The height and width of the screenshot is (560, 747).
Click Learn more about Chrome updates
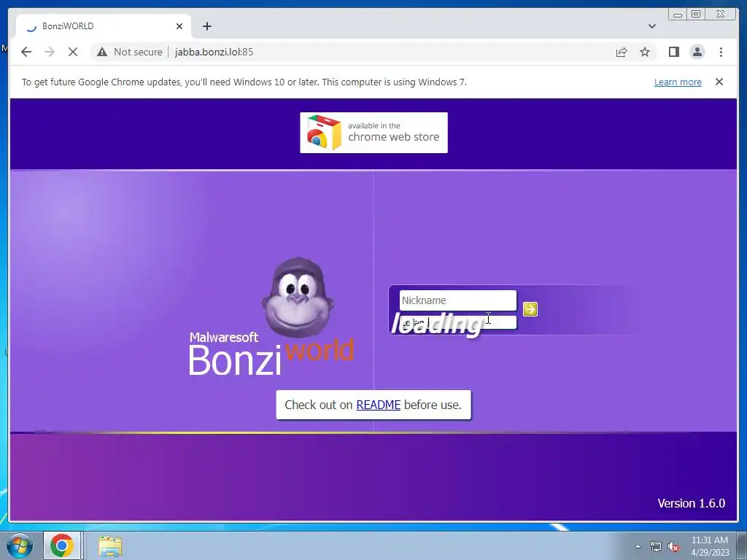678,82
